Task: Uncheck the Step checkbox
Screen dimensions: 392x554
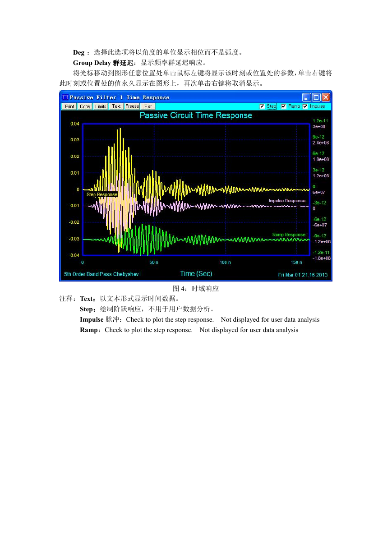Action: tap(262, 106)
